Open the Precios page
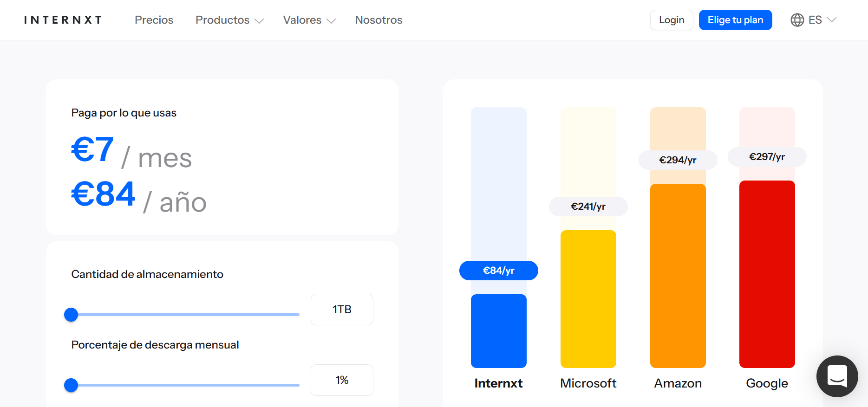Viewport: 868px width, 407px height. (154, 20)
